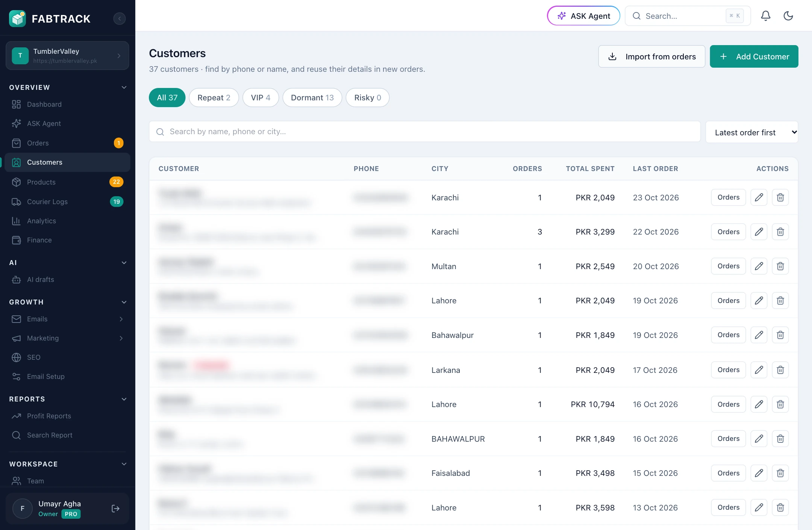The height and width of the screenshot is (530, 812).
Task: Open Analytics in the sidebar
Action: pos(68,221)
